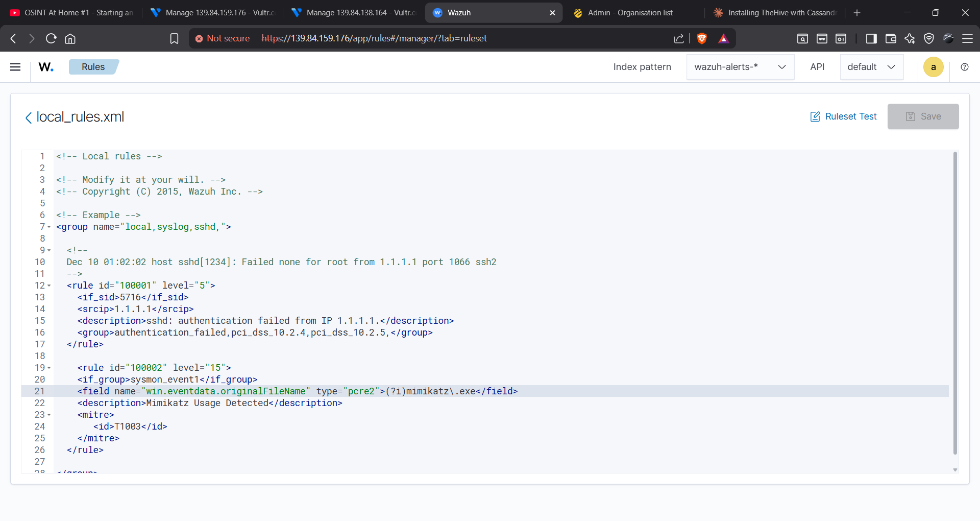Click the user avatar 'a'
This screenshot has width=980, height=521.
point(933,67)
